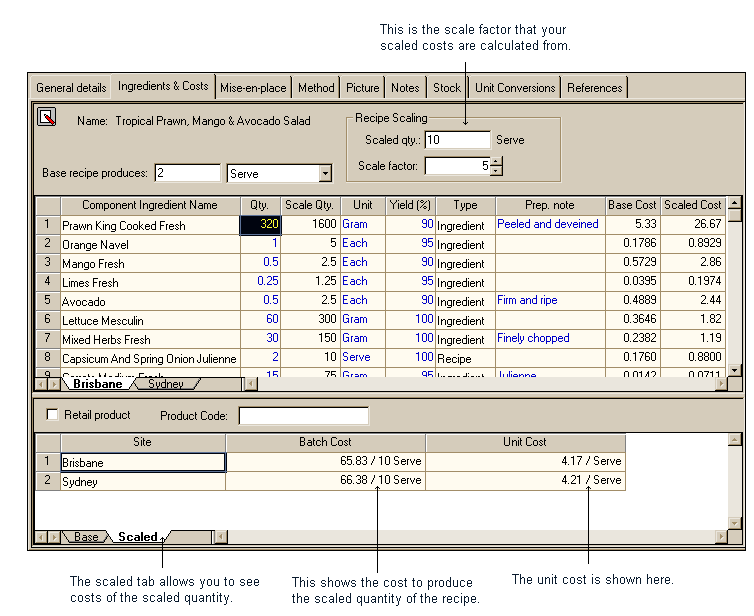Click cost table scroll down arrow
Viewport: 754px width, 616px height.
[x=734, y=523]
